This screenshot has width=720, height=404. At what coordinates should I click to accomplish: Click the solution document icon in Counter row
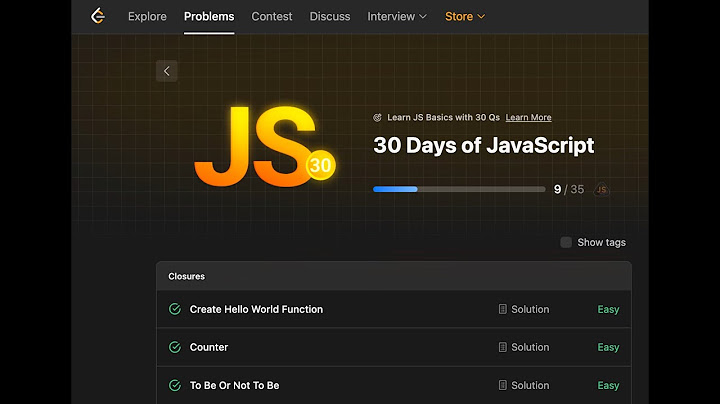click(x=502, y=347)
